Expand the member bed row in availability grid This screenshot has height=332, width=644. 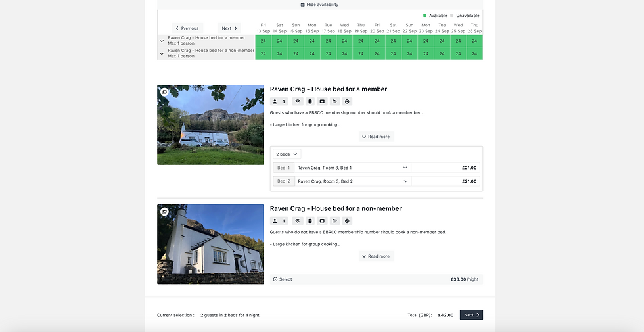click(162, 41)
